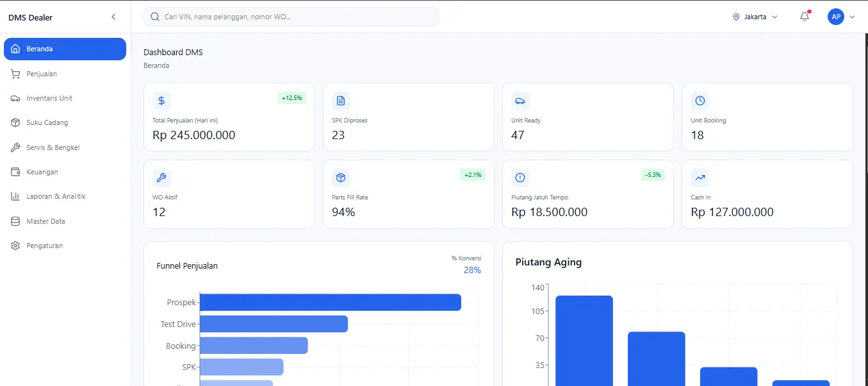The height and width of the screenshot is (386, 868).
Task: Click the Suku Cadang box icon
Action: click(x=15, y=122)
